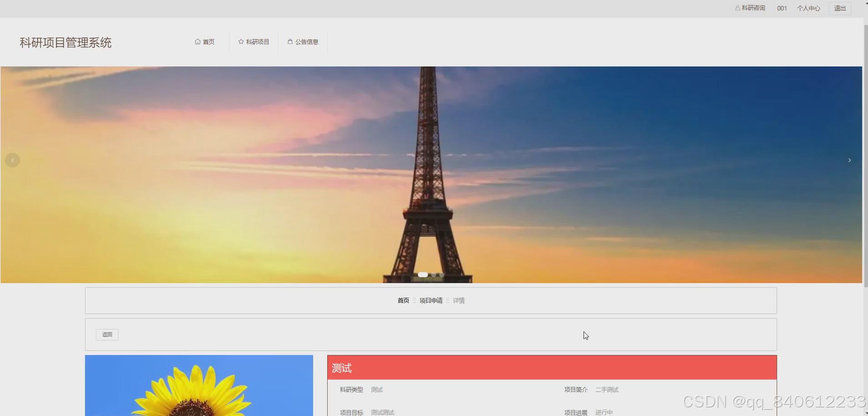Click the 二手测试 value

point(607,390)
